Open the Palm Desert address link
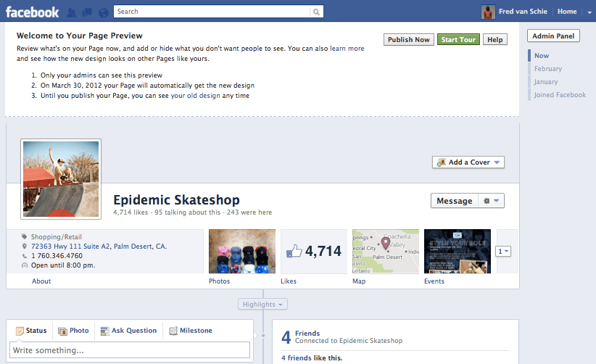The width and height of the screenshot is (596, 364). [x=99, y=247]
